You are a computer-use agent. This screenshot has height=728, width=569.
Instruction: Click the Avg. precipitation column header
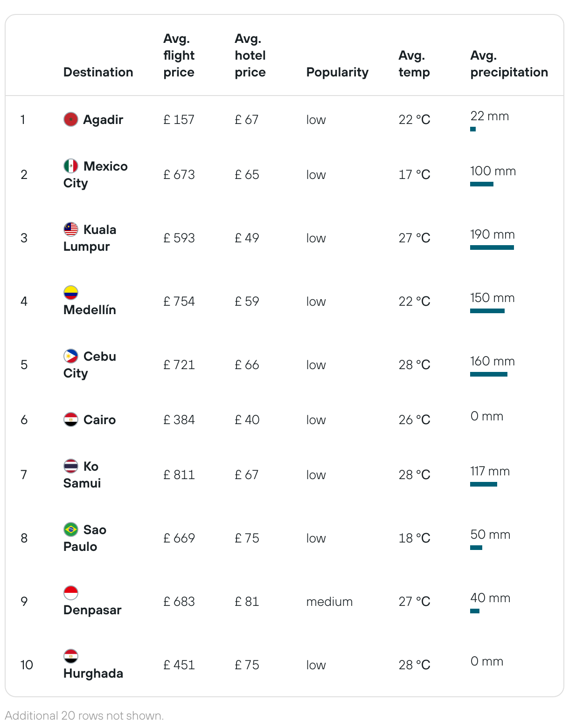tap(509, 64)
